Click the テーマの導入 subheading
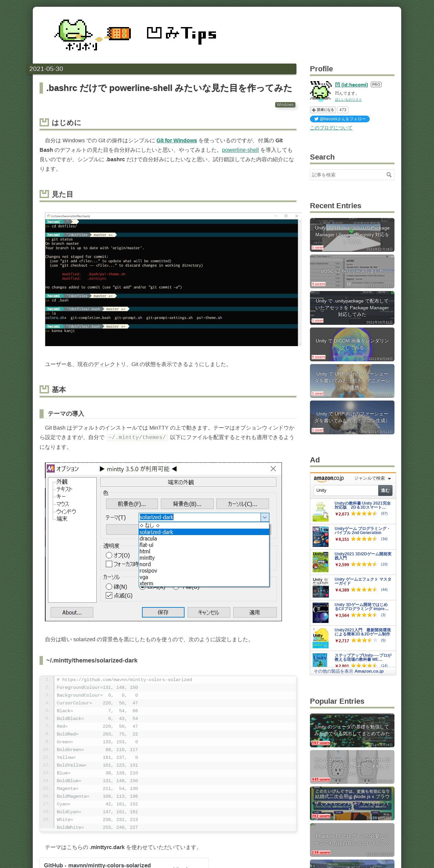The height and width of the screenshot is (868, 434). coord(66,414)
